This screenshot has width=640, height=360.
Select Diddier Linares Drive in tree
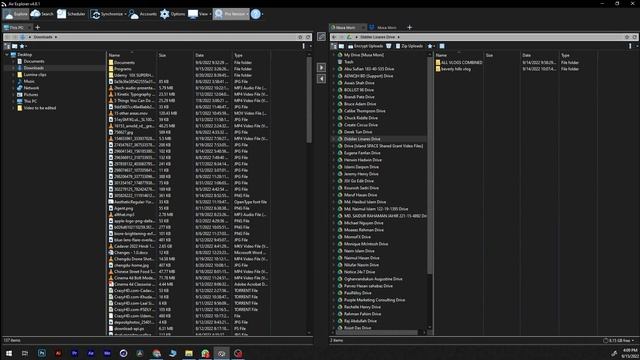pyautogui.click(x=362, y=139)
